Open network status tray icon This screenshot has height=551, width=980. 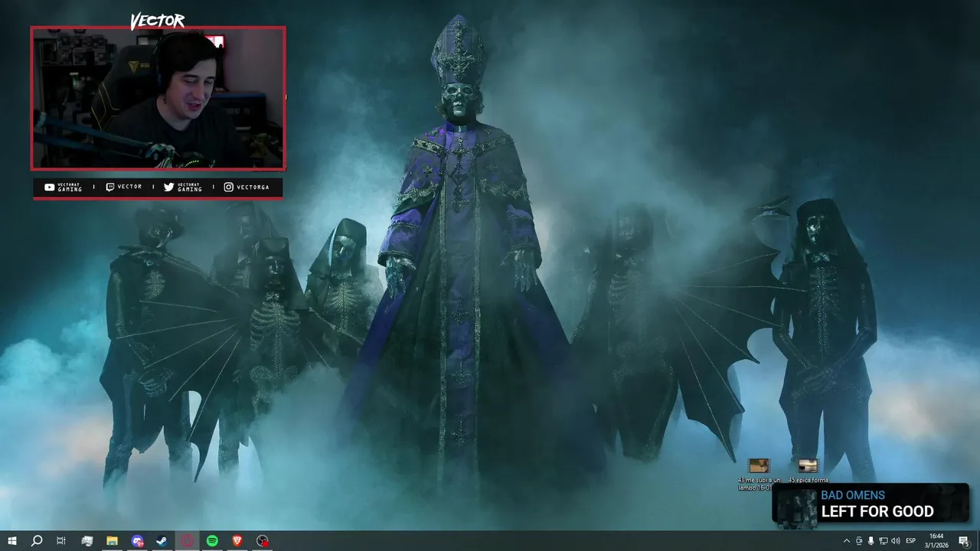tap(883, 541)
